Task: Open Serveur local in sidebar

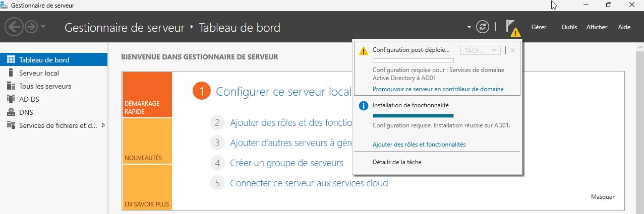Action: (x=39, y=73)
